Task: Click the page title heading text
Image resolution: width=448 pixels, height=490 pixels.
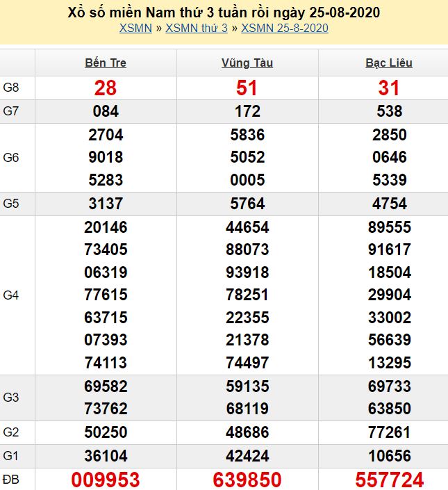Action: click(x=224, y=13)
